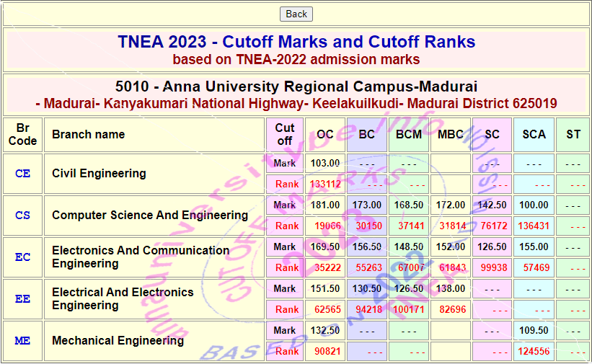Select CS OC rank 19066
592x364 pixels.
[x=327, y=226]
